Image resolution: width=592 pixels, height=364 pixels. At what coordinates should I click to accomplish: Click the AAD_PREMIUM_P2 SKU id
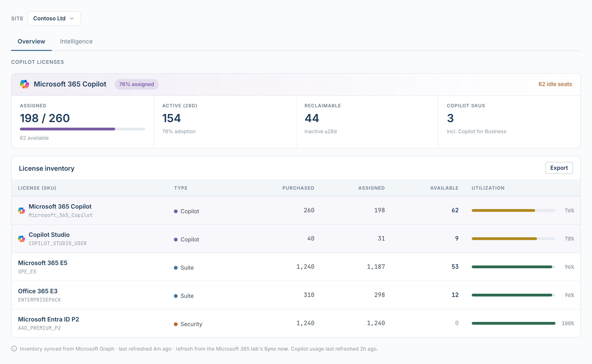click(40, 328)
